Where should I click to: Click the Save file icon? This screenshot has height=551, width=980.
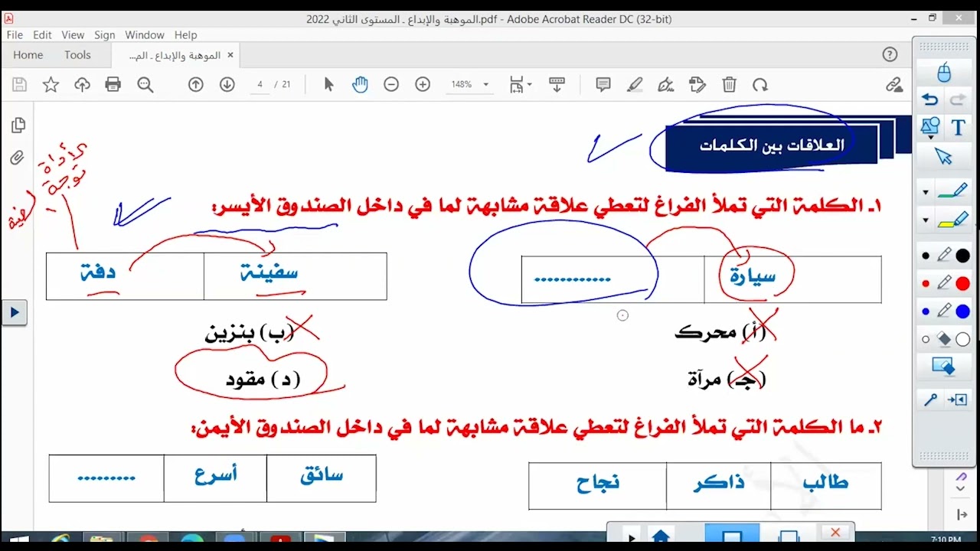click(19, 85)
